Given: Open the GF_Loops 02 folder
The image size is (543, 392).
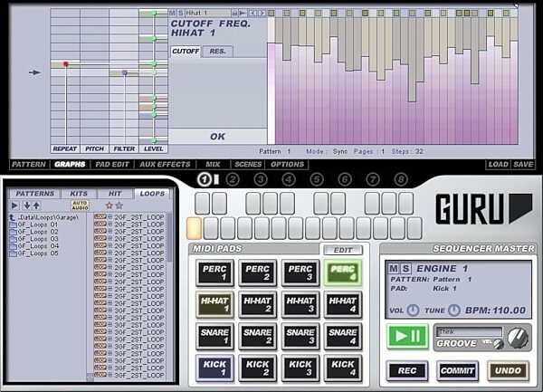Looking at the screenshot, I should (x=33, y=232).
